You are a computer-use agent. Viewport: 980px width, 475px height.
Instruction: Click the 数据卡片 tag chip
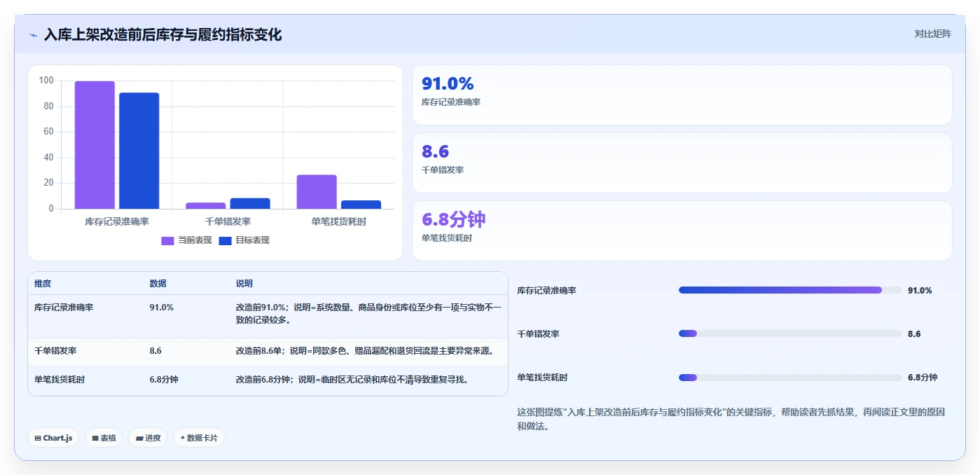(199, 438)
